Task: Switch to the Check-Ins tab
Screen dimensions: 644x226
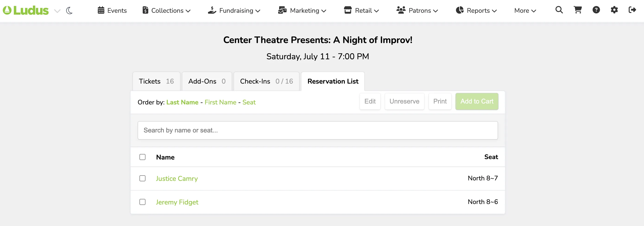Action: (266, 81)
